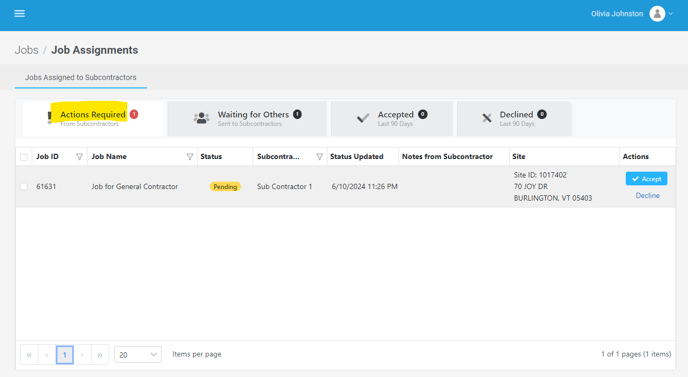This screenshot has height=377, width=688.
Task: Click the next page arrow
Action: (82, 355)
